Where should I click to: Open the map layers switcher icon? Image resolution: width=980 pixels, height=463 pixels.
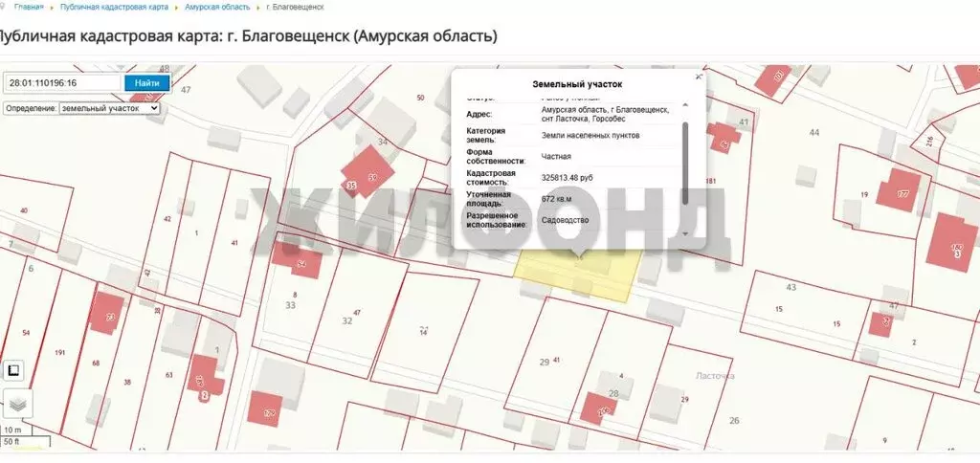[x=18, y=404]
